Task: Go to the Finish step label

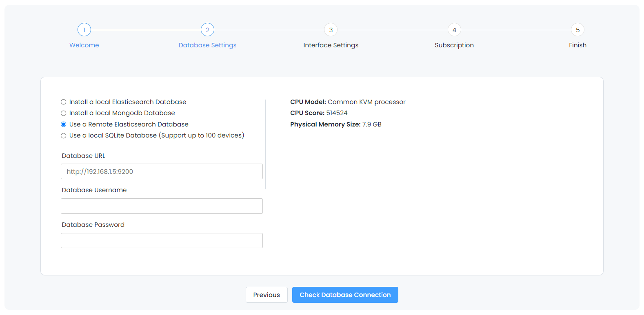Action: coord(577,45)
